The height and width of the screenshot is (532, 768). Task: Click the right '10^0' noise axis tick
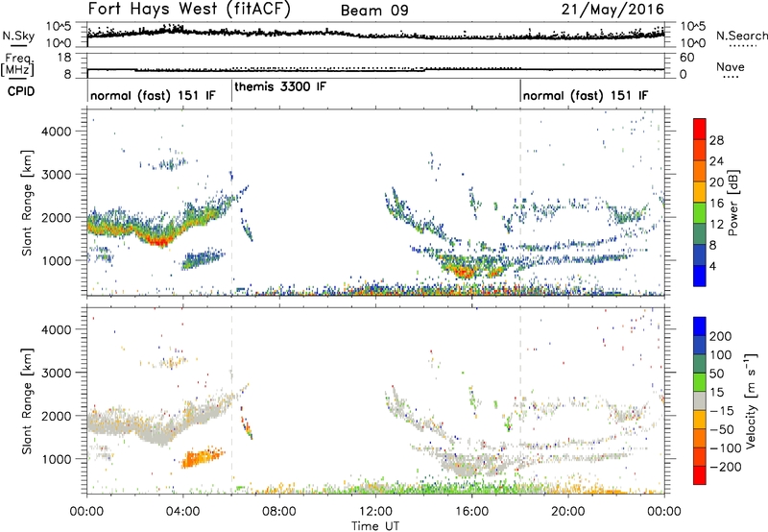[692, 42]
